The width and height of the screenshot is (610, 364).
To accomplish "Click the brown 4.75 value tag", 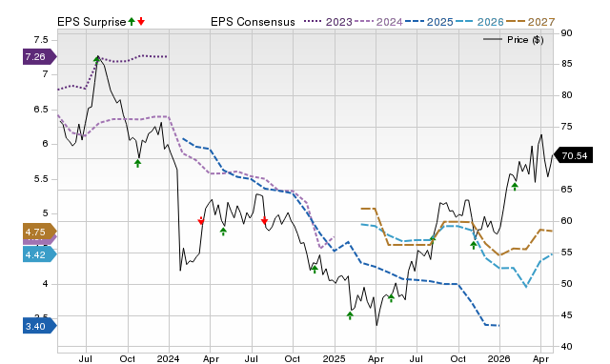I will [x=40, y=233].
